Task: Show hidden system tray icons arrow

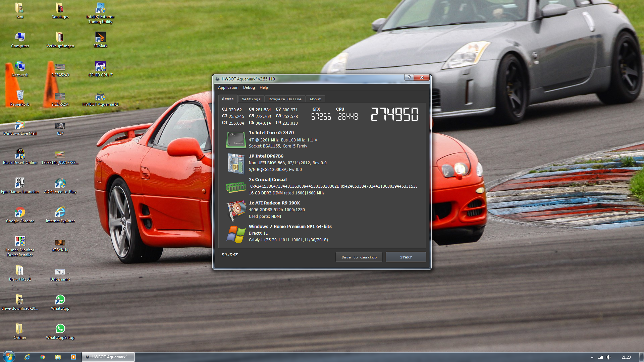Action: (592, 357)
